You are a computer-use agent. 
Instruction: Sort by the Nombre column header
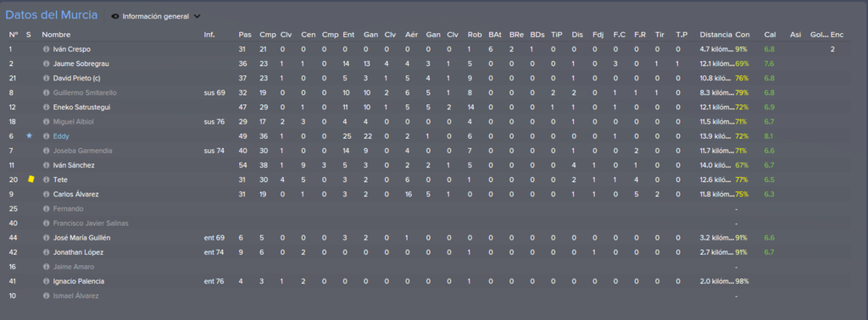point(57,34)
